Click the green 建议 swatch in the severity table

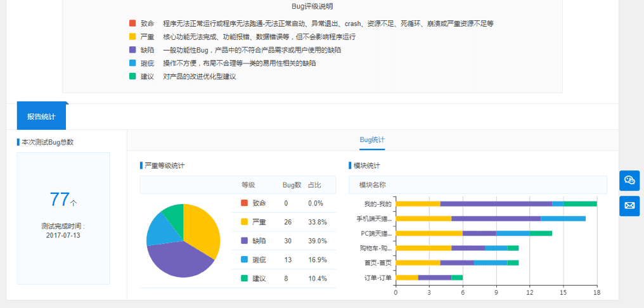pos(244,278)
